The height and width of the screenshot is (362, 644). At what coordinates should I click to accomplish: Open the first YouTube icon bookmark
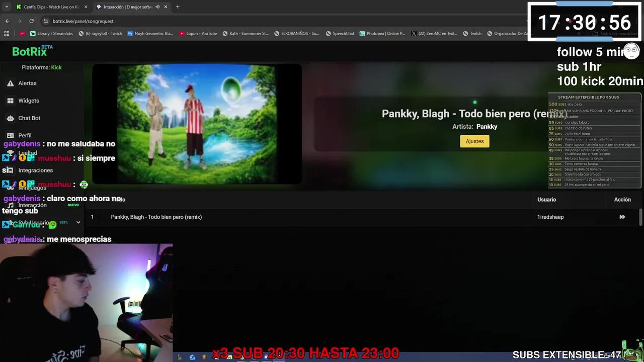[x=22, y=34]
